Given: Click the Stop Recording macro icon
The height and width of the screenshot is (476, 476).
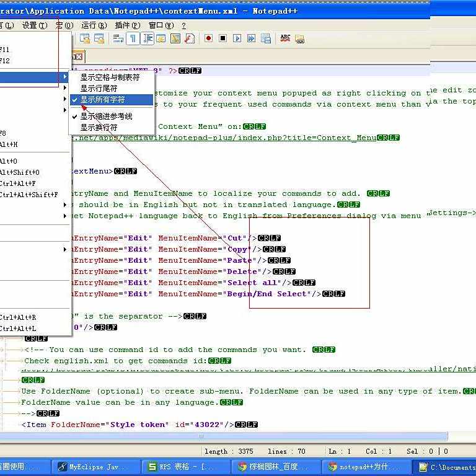Looking at the screenshot, I should pos(223,38).
